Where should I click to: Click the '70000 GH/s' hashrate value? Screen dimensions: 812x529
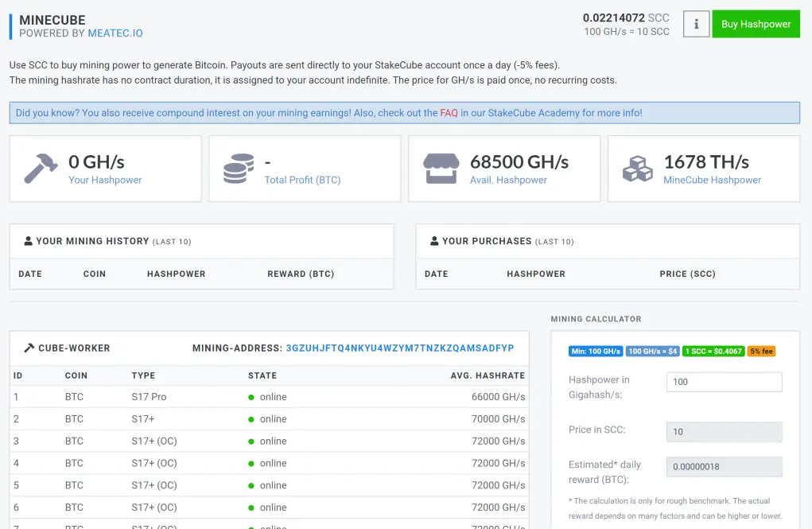point(498,418)
